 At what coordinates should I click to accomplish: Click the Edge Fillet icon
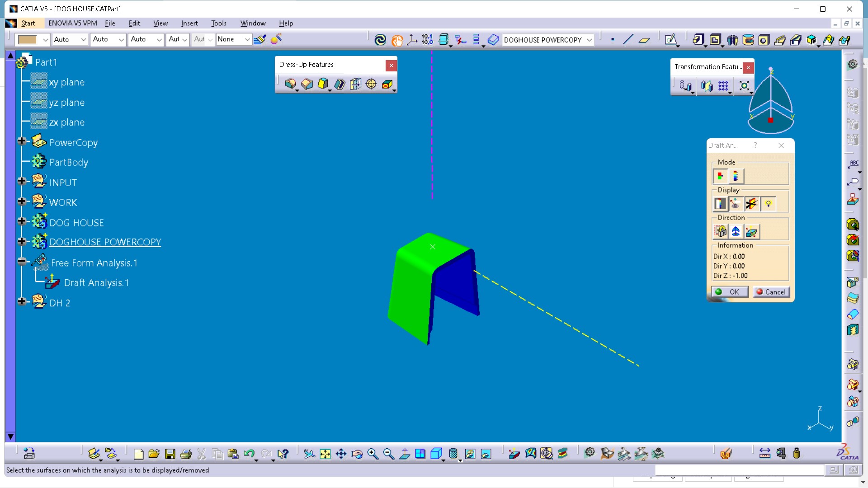pyautogui.click(x=290, y=84)
